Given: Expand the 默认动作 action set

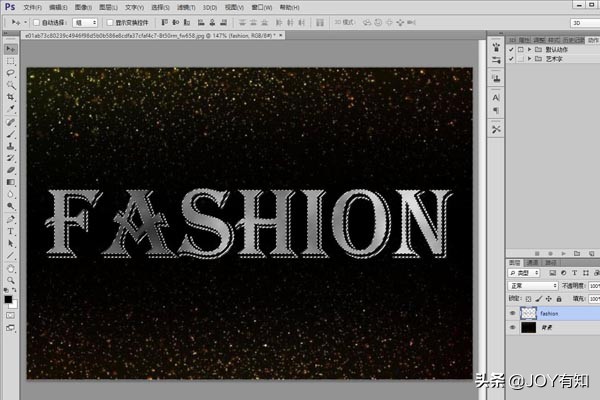Looking at the screenshot, I should click(528, 48).
